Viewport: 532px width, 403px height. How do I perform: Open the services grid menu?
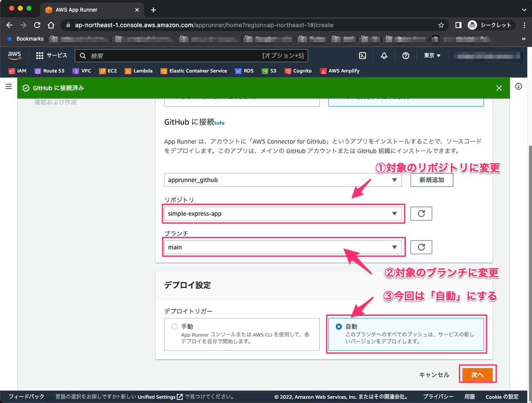40,56
